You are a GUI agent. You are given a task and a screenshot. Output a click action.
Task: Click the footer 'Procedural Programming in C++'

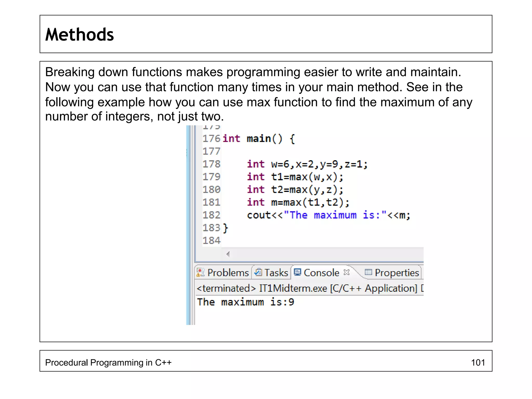click(x=108, y=362)
